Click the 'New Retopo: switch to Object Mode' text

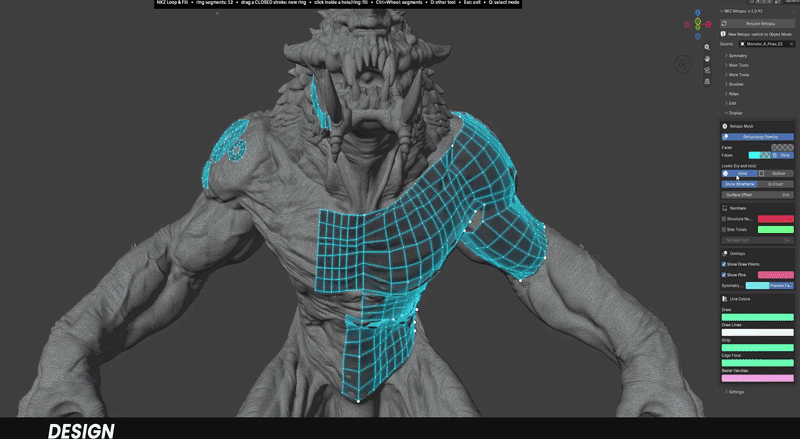click(x=760, y=34)
